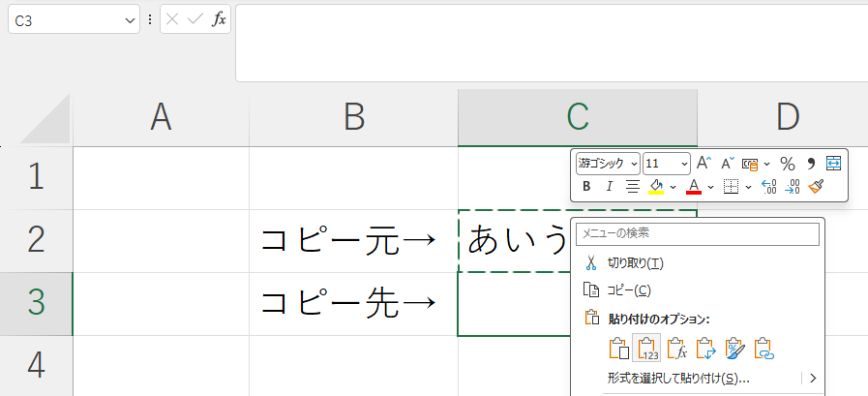The image size is (868, 396).
Task: Activate the format painter brush
Action: (817, 187)
